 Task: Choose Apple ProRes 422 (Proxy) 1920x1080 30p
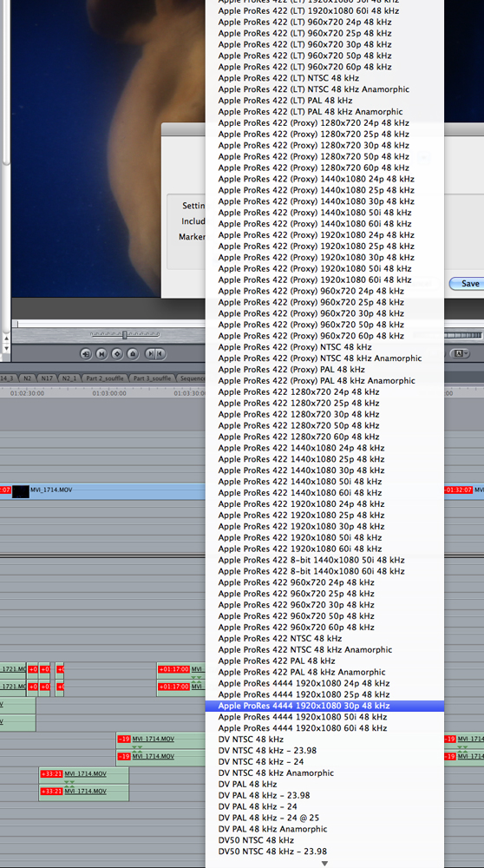[x=324, y=258]
